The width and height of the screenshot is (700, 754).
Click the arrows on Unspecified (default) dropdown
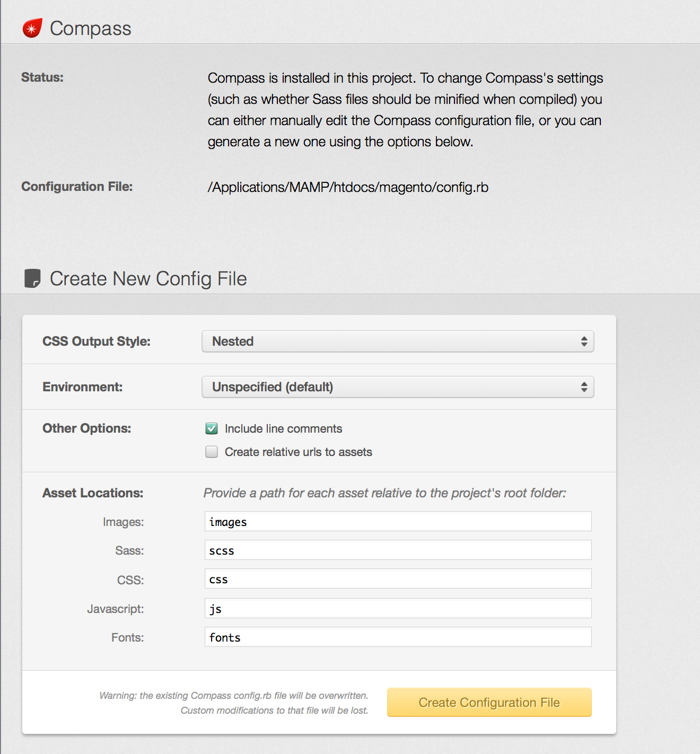584,387
